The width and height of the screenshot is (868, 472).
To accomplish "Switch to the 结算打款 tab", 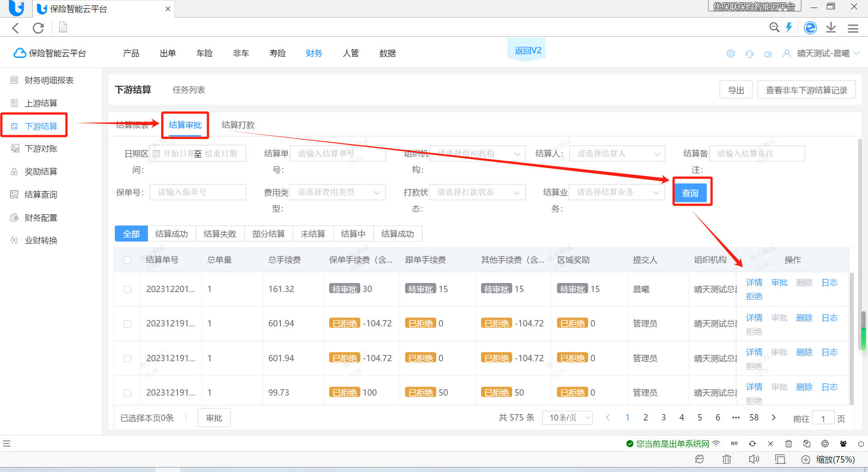I will 238,125.
